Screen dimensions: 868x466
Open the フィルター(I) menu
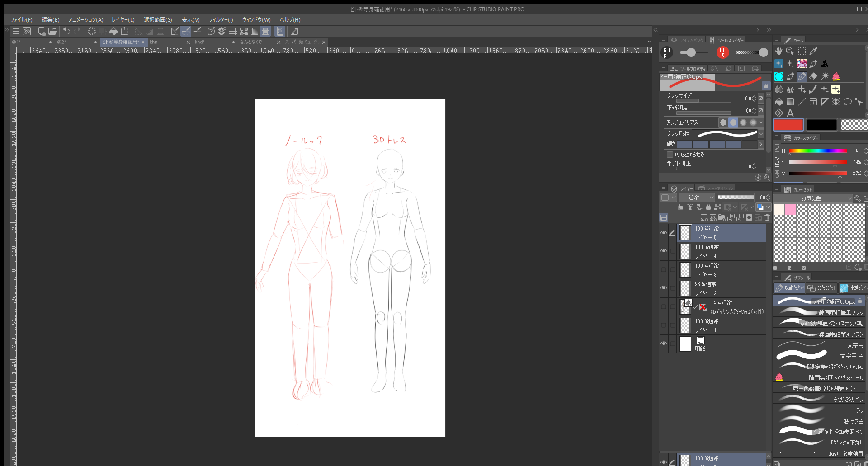(x=221, y=20)
